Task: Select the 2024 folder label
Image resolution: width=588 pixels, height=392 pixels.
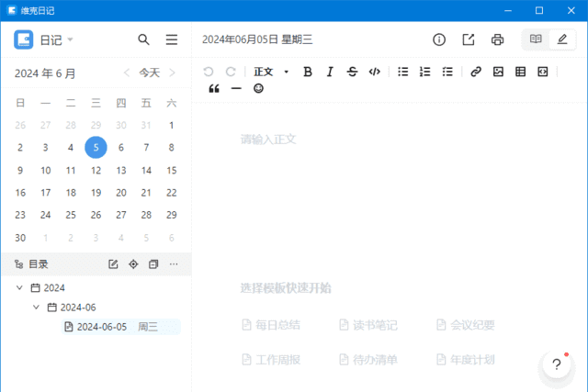Action: coord(54,288)
